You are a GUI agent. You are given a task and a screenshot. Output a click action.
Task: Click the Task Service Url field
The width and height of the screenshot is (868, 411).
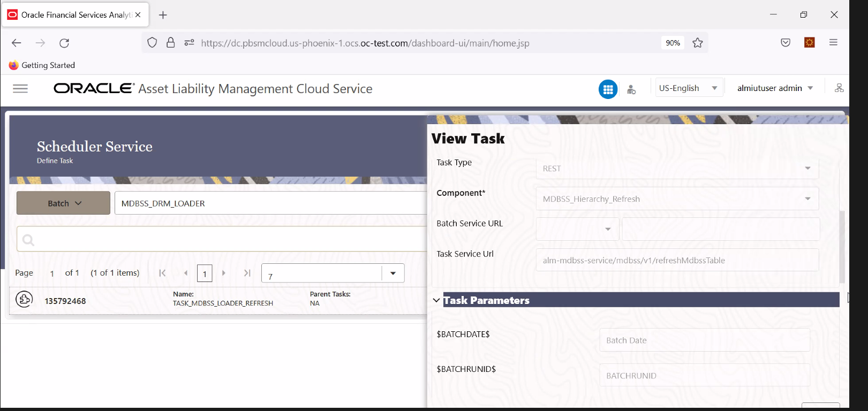pos(677,260)
